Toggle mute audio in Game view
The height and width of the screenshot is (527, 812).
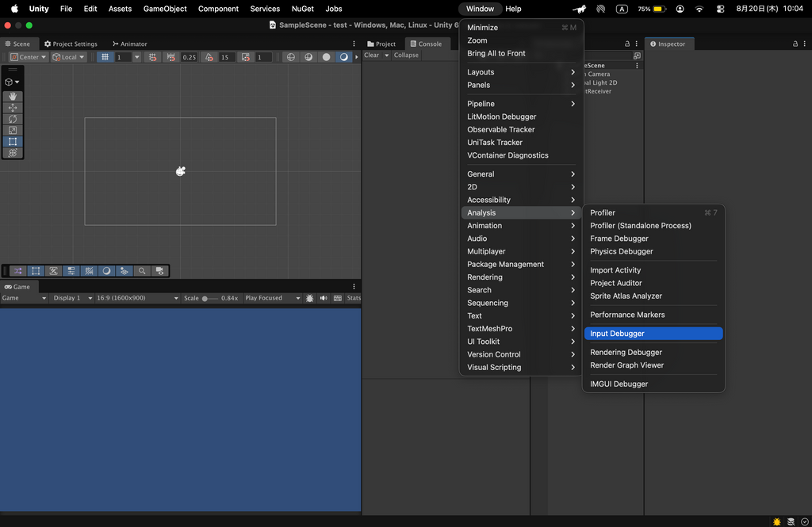(x=324, y=298)
